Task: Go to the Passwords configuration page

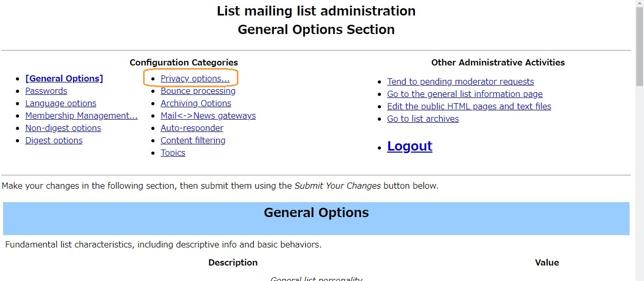Action: pos(46,91)
